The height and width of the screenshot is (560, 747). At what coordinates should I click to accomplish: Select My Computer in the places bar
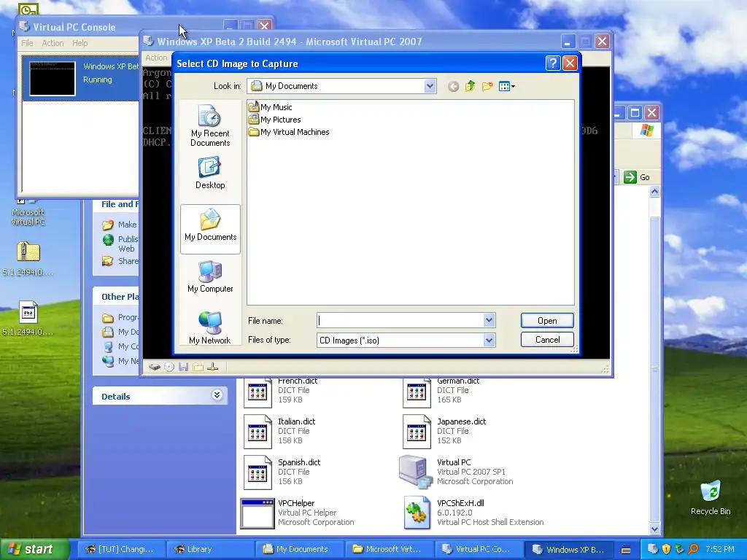(x=210, y=277)
